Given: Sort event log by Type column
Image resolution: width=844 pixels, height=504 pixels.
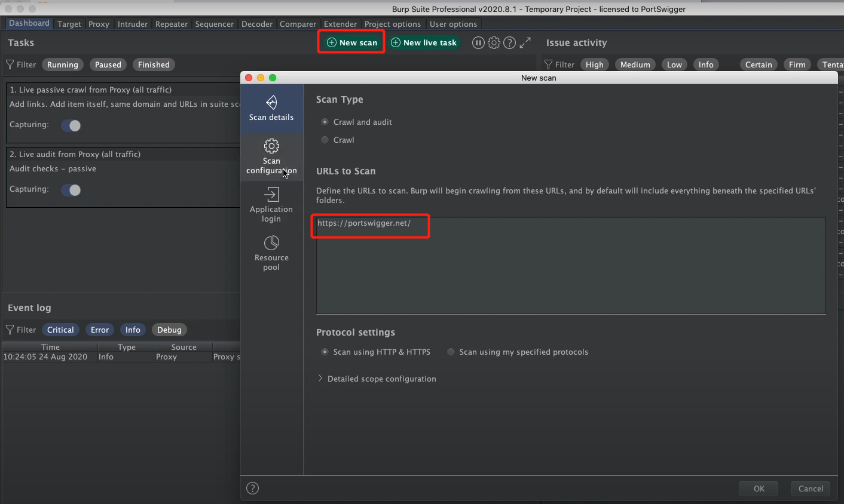Looking at the screenshot, I should click(127, 347).
